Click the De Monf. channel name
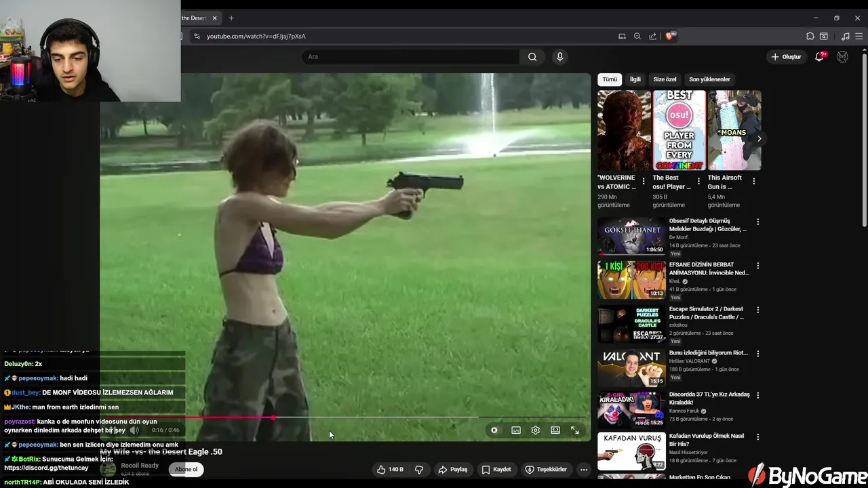The height and width of the screenshot is (488, 868). (x=679, y=237)
